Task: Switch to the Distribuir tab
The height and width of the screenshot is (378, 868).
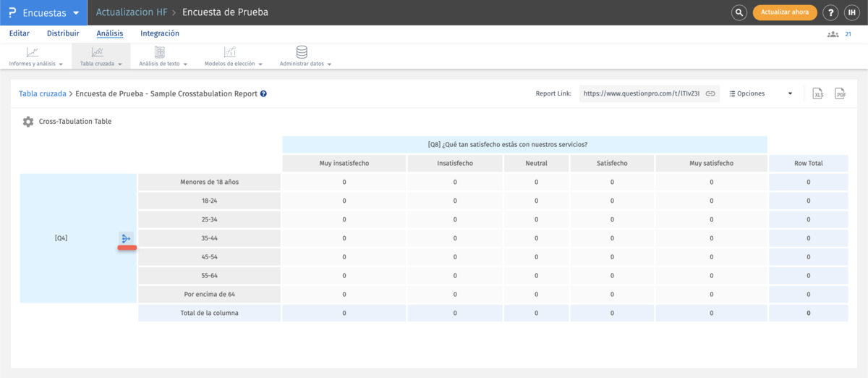Action: (63, 33)
